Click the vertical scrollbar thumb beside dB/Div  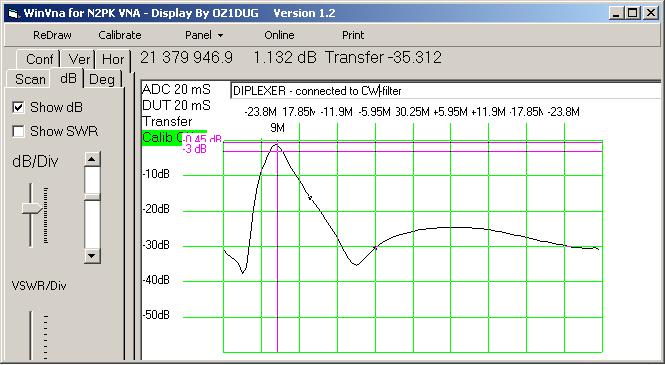point(92,197)
